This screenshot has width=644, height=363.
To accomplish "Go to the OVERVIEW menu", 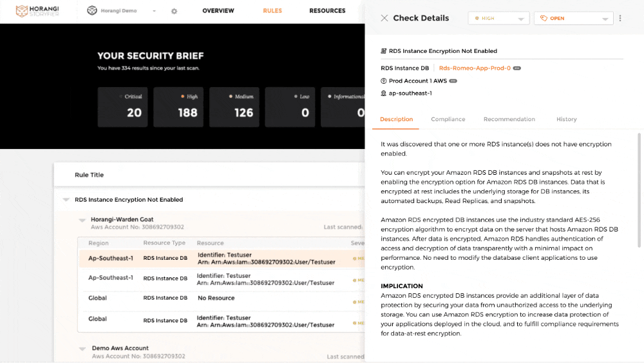I will click(218, 11).
